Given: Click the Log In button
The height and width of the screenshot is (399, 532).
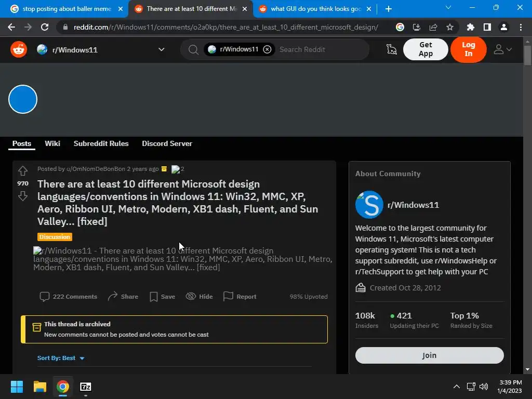Looking at the screenshot, I should [468, 49].
